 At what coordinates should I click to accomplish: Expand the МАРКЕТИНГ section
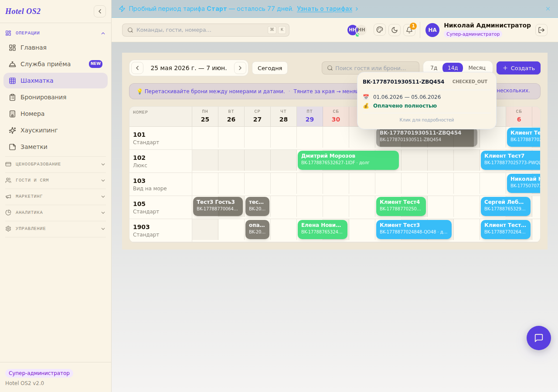point(55,196)
